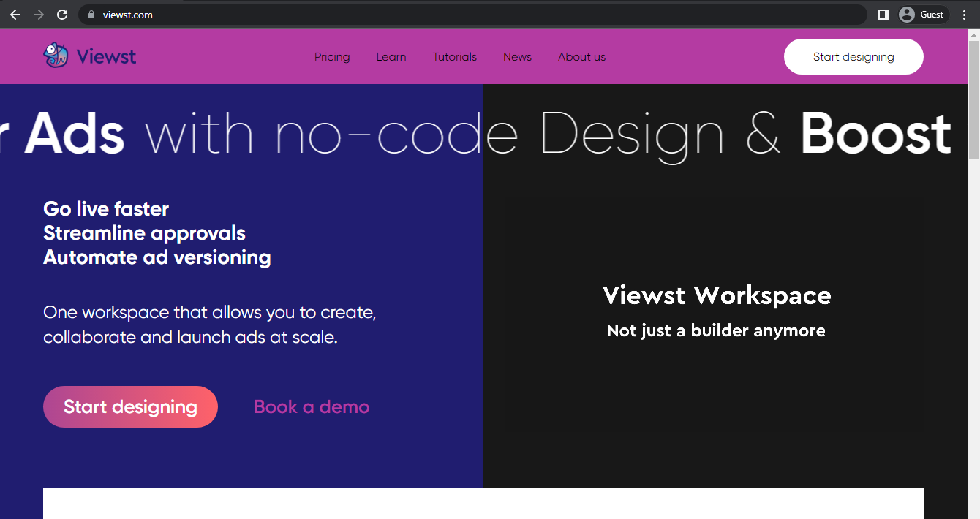Click the viewst.com address bar
The width and height of the screenshot is (980, 519).
[472, 15]
